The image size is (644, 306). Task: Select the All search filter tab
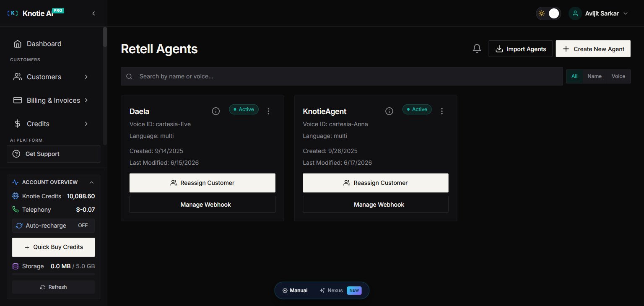tap(574, 76)
